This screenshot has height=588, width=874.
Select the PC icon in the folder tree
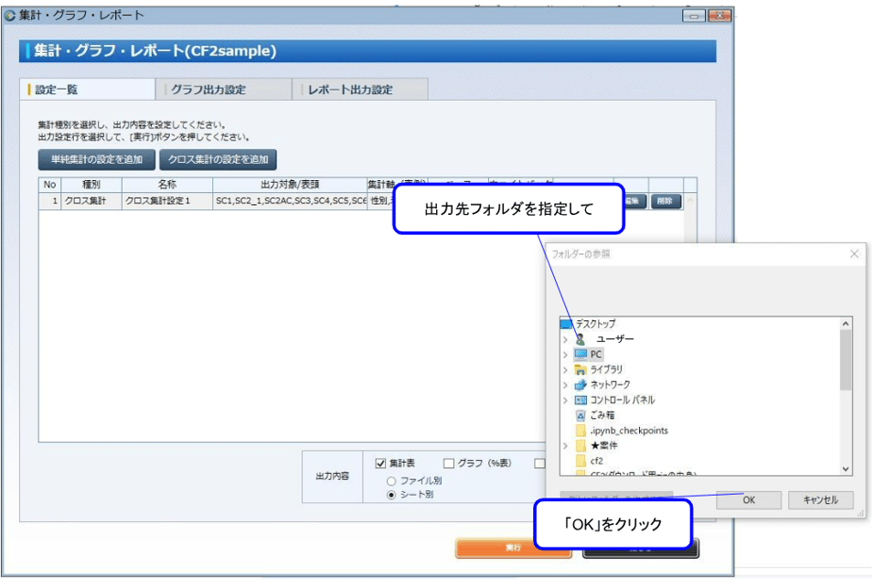(581, 354)
